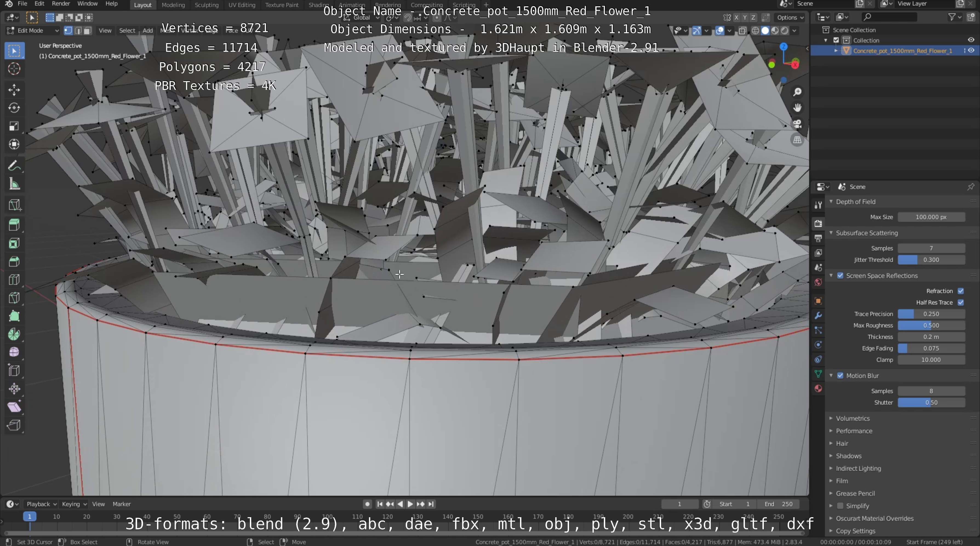Uncheck Half Res Trace checkbox
This screenshot has height=546, width=980.
pos(961,302)
